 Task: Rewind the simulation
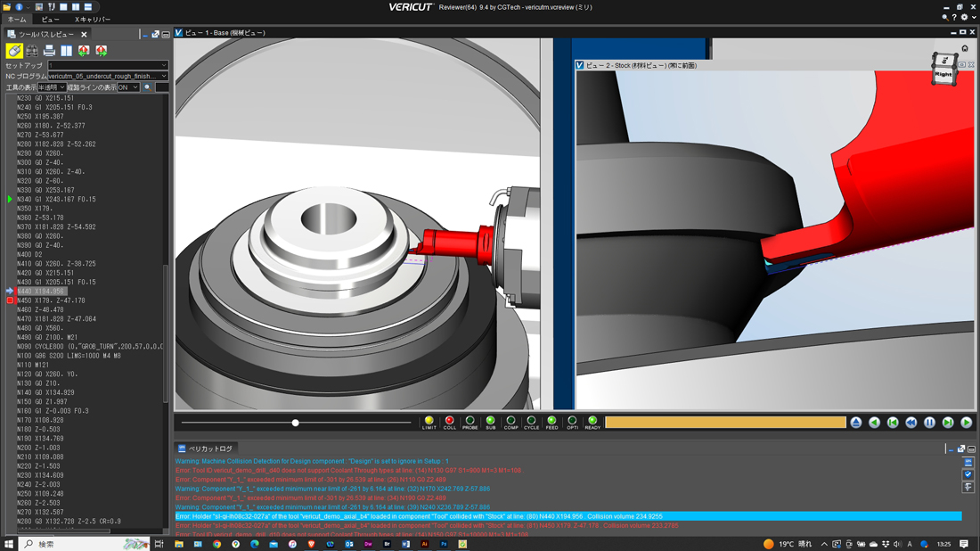click(x=911, y=423)
